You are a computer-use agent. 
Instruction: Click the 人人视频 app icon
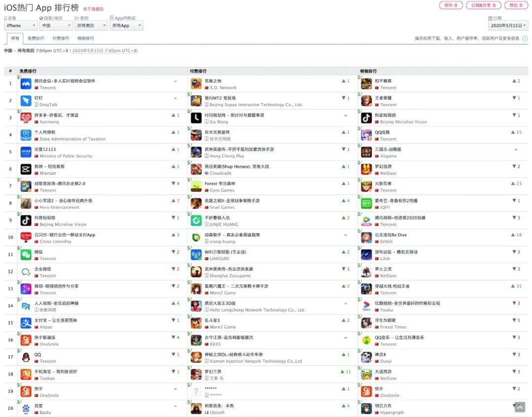coord(26,306)
